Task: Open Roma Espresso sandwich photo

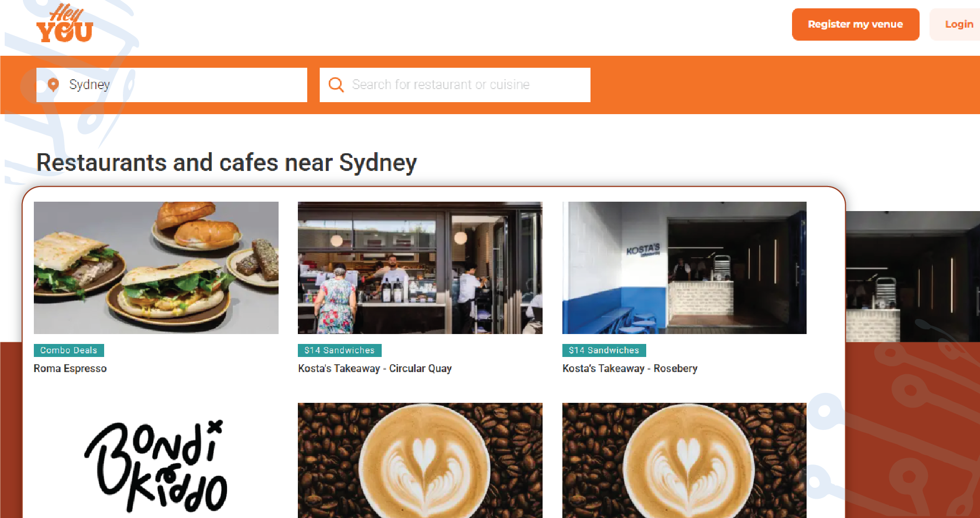Action: coord(156,268)
